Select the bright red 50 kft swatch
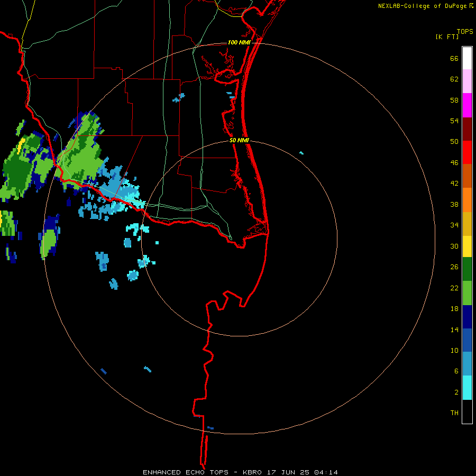Viewport: 476px width, 476px height. [467, 152]
